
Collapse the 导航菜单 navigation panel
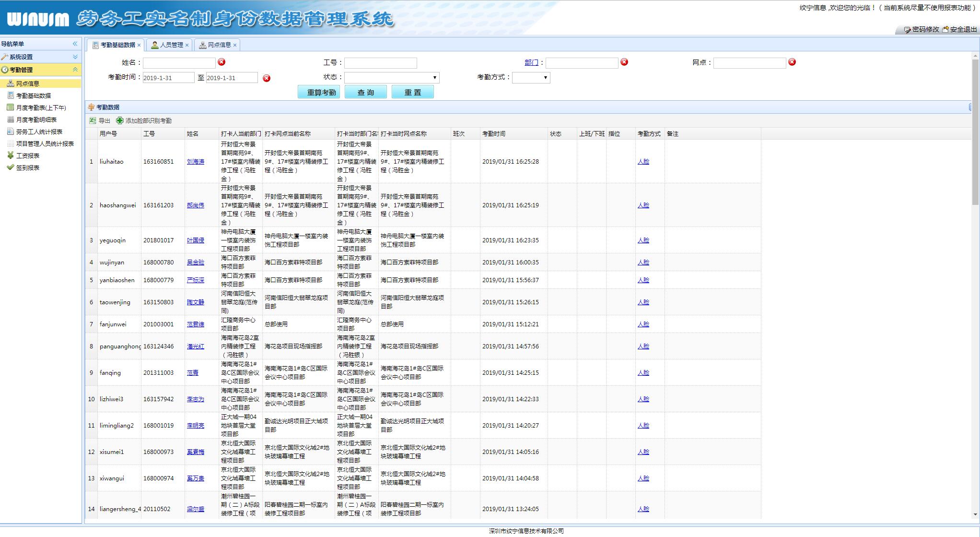75,44
